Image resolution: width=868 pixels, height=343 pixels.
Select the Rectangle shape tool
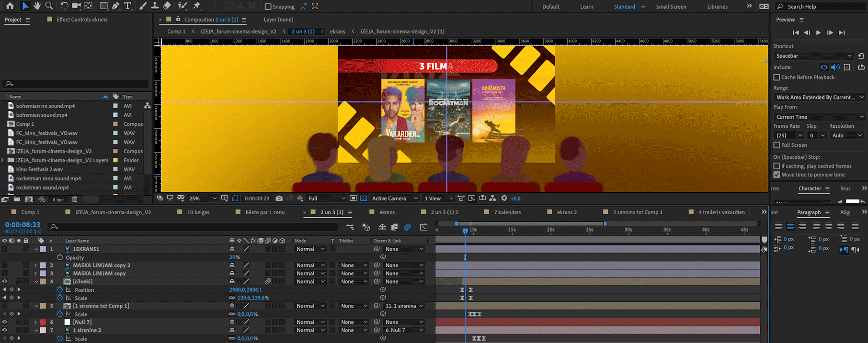(103, 6)
